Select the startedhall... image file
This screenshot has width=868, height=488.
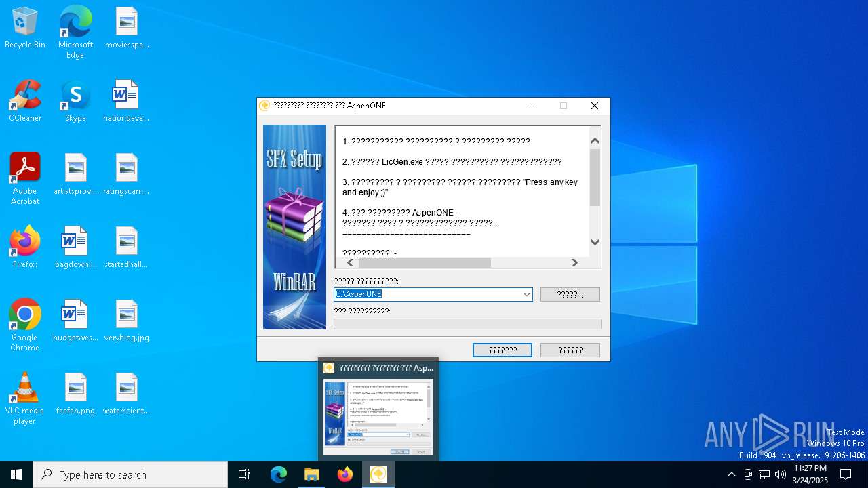(x=126, y=248)
